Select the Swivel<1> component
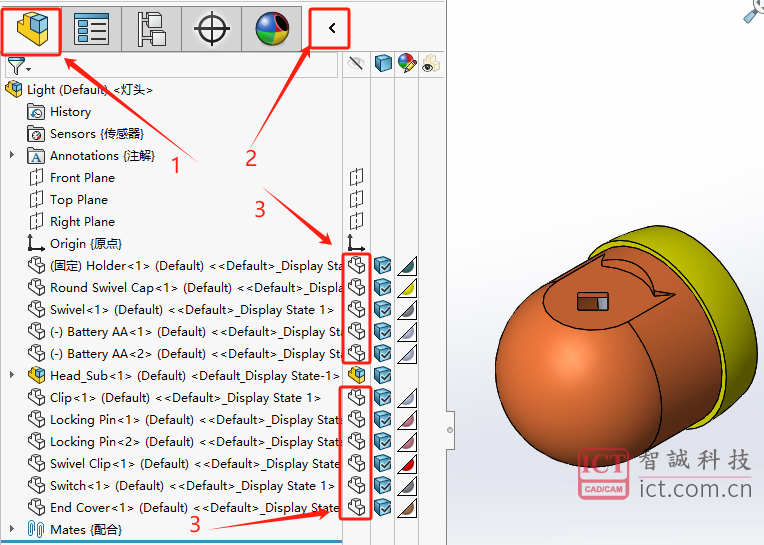This screenshot has width=764, height=545. pos(181,310)
